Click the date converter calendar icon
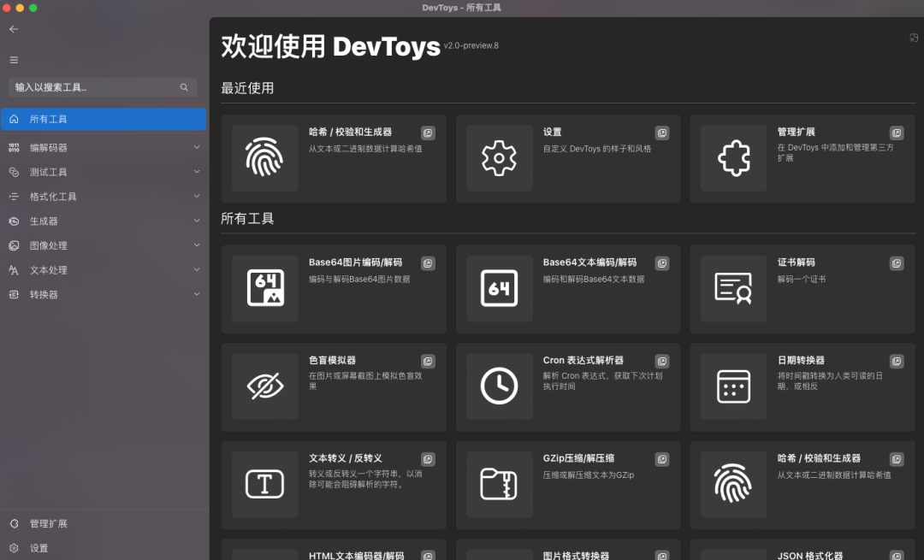Screen dimensions: 924x560 (x=734, y=386)
